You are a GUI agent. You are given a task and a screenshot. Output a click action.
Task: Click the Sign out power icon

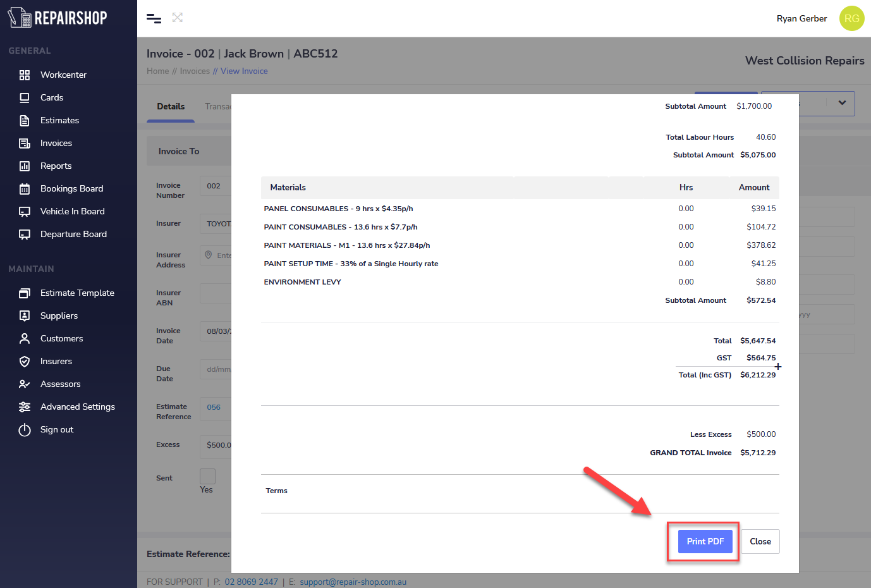coord(25,430)
